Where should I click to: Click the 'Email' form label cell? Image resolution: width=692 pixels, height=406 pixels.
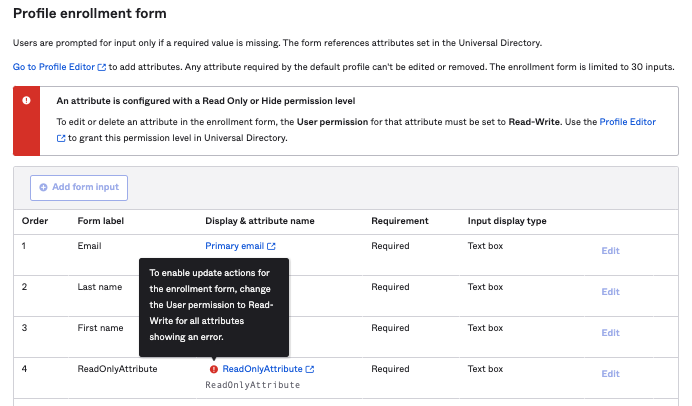pos(90,246)
